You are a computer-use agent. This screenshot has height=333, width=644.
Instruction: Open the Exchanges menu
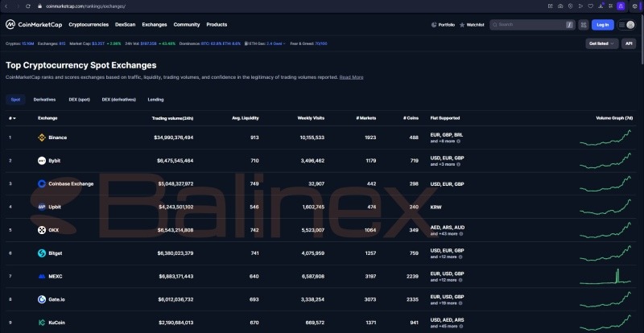[x=155, y=25]
